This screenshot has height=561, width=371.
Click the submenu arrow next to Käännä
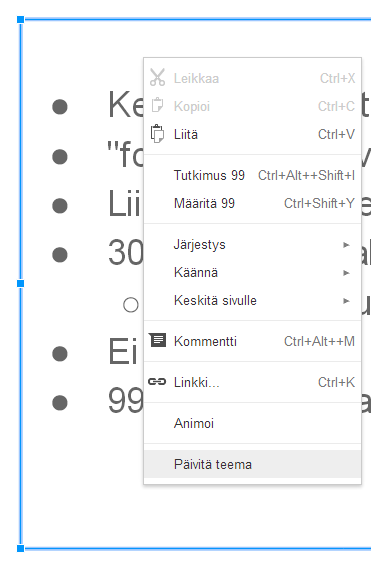(346, 273)
